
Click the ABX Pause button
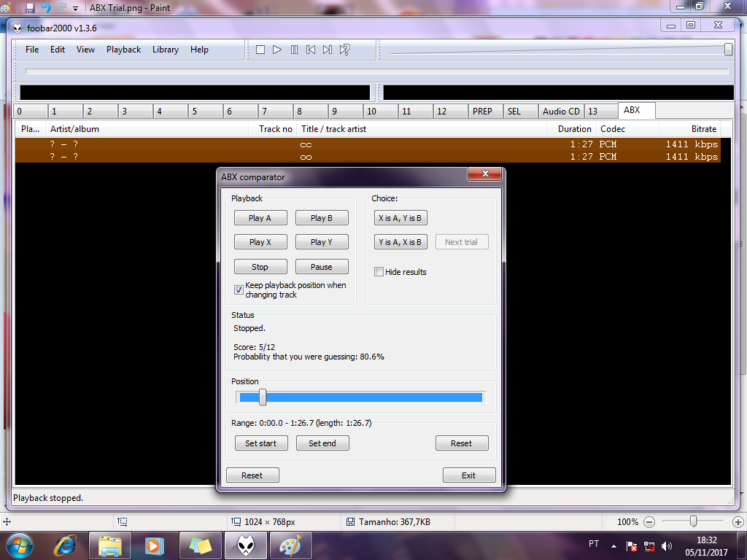322,267
